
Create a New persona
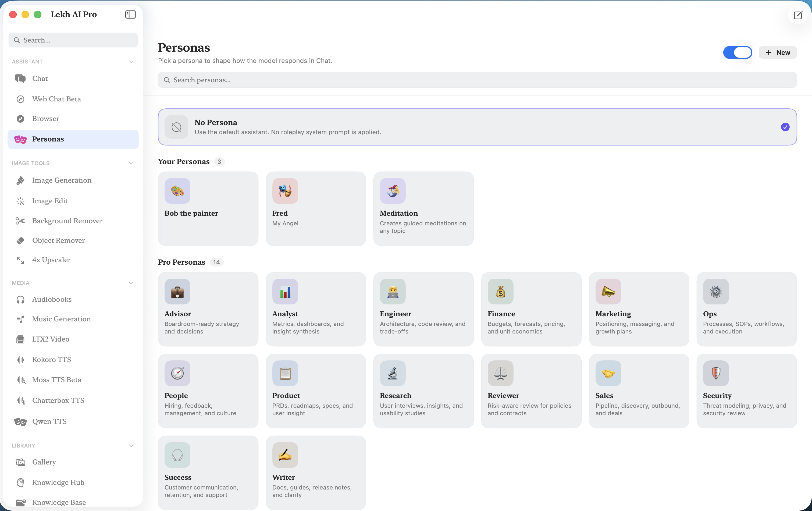coord(778,53)
